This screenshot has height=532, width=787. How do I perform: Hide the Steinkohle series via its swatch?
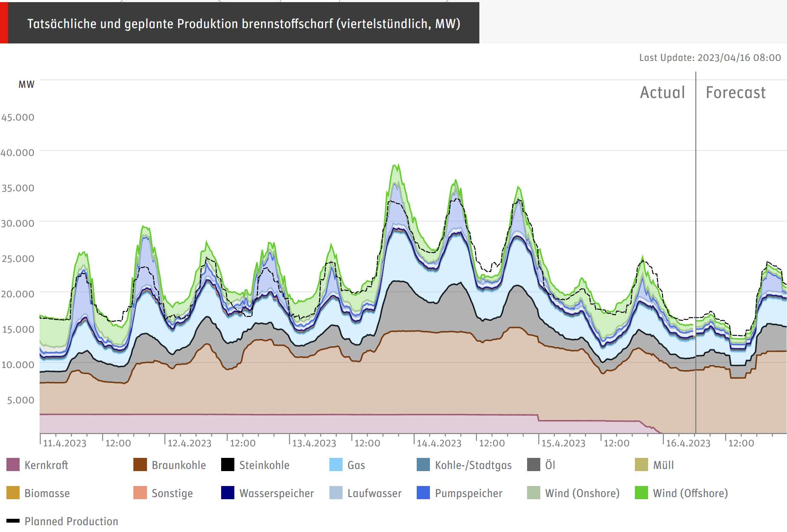(228, 465)
